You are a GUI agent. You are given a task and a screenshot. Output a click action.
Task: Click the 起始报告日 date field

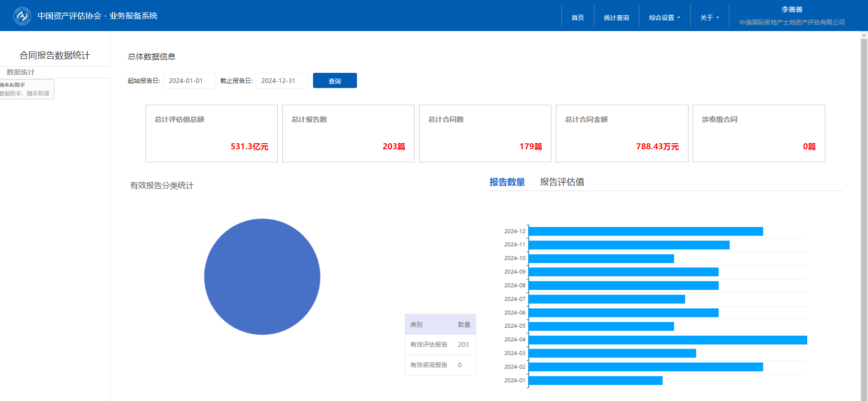(189, 81)
